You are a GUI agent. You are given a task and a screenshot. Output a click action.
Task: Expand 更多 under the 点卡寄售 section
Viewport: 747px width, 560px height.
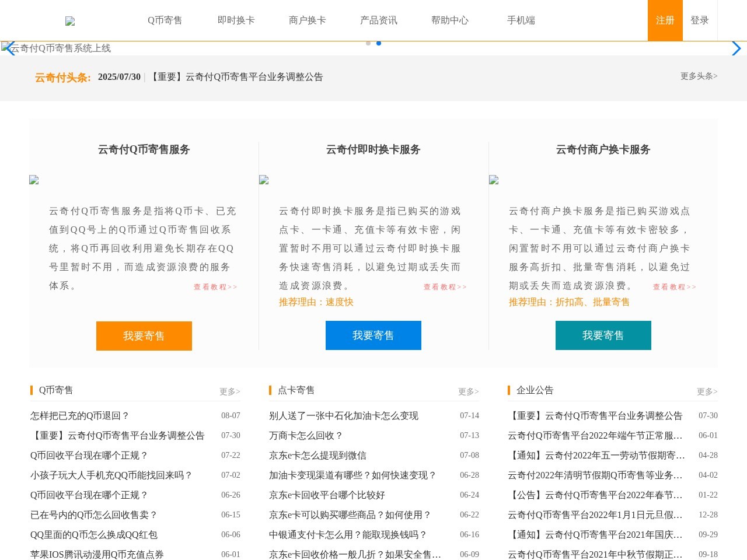coord(468,391)
